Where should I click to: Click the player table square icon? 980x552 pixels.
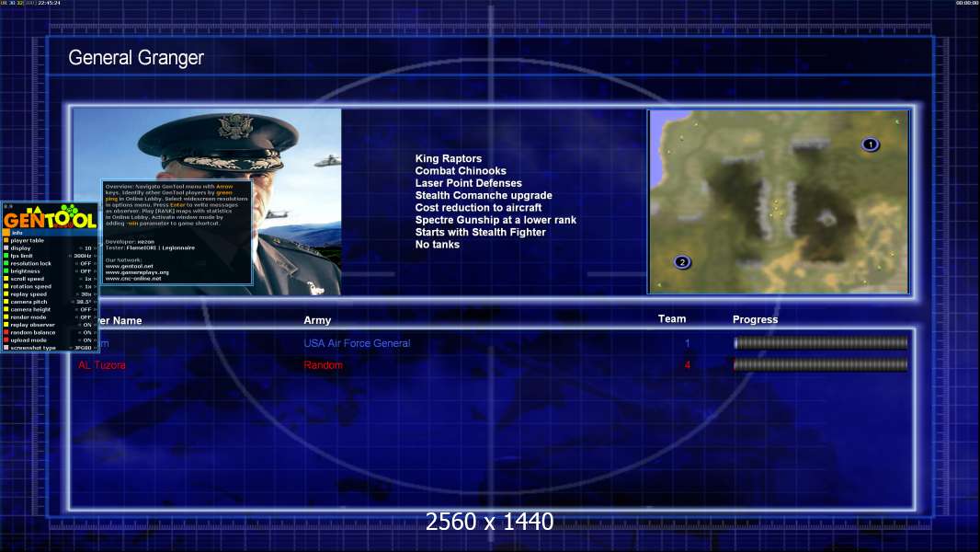6,240
